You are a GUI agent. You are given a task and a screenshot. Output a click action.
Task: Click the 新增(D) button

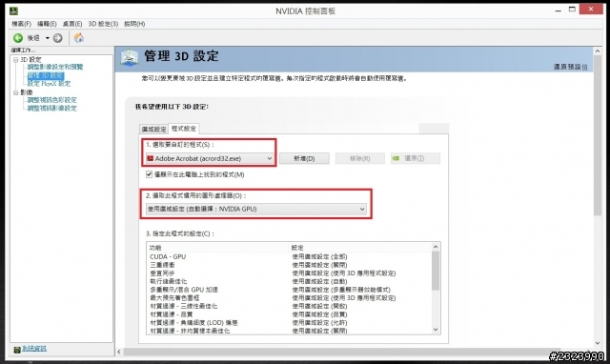304,158
